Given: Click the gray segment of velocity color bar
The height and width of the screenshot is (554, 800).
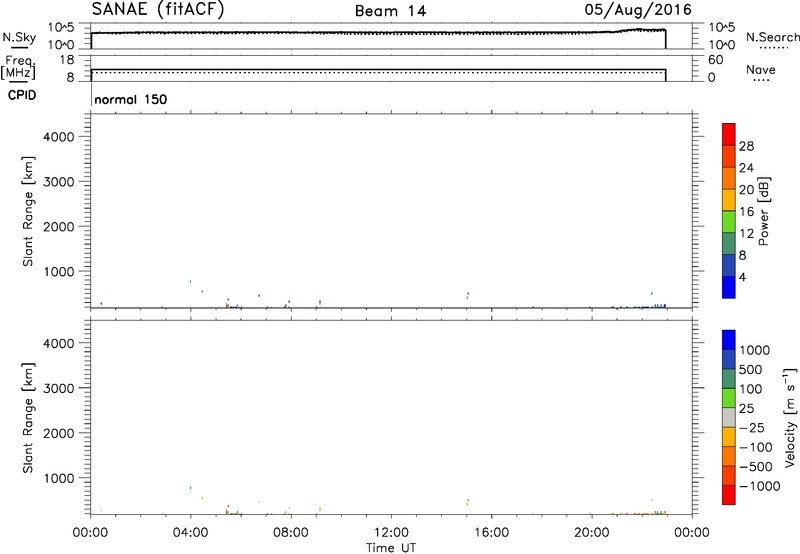Looking at the screenshot, I should [x=729, y=418].
